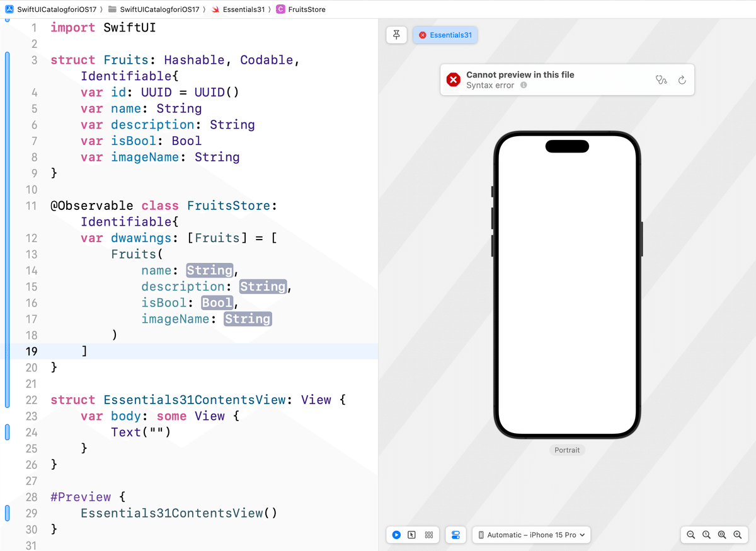Screen dimensions: 756x551
Task: Click the app project icon in breadcrumb
Action: pos(9,9)
